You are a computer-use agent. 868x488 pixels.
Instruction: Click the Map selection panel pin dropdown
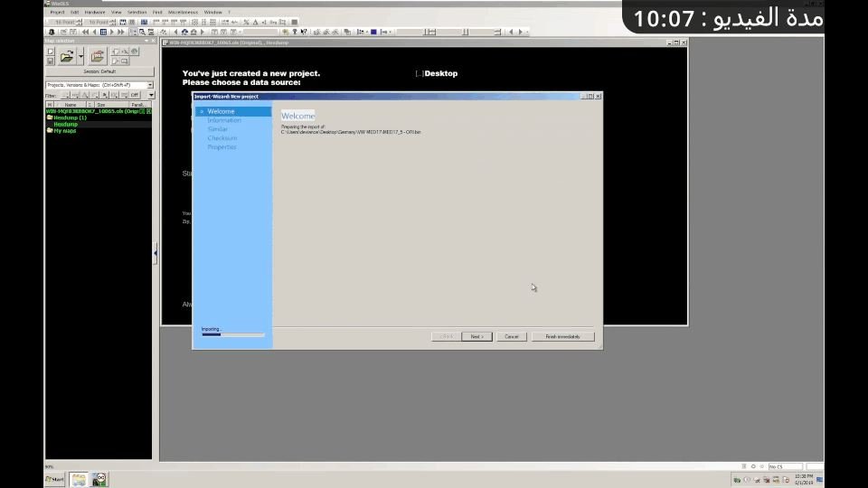point(146,41)
